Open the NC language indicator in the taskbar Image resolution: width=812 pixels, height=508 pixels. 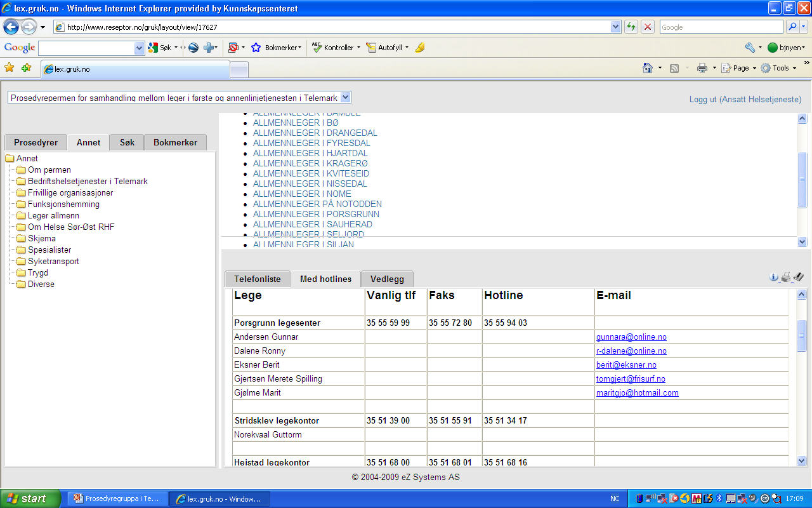(615, 498)
